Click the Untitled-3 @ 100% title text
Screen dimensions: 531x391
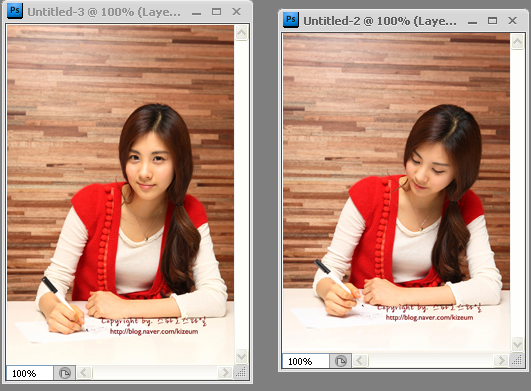[104, 12]
